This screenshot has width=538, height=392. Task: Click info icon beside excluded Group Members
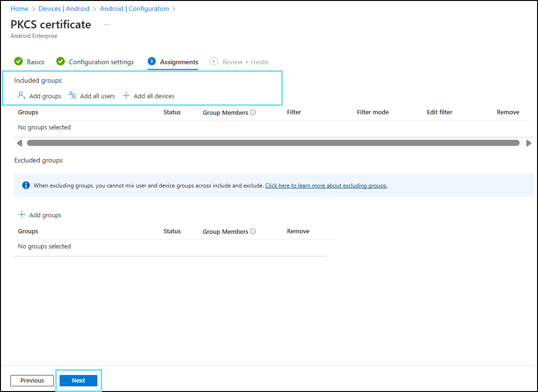(x=253, y=232)
